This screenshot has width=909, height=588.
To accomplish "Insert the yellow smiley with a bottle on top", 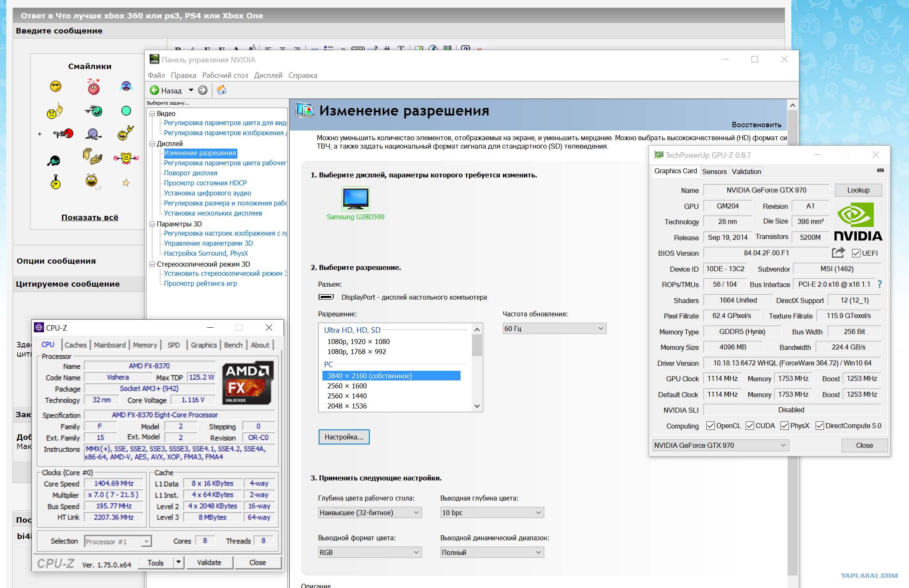I will click(55, 182).
